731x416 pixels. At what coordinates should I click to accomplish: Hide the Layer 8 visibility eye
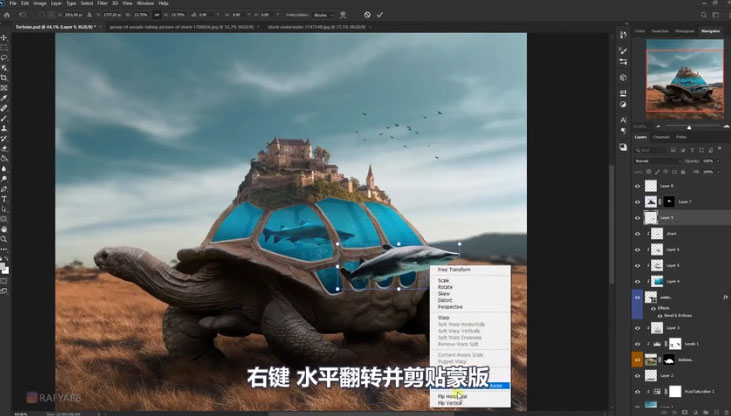click(x=639, y=186)
